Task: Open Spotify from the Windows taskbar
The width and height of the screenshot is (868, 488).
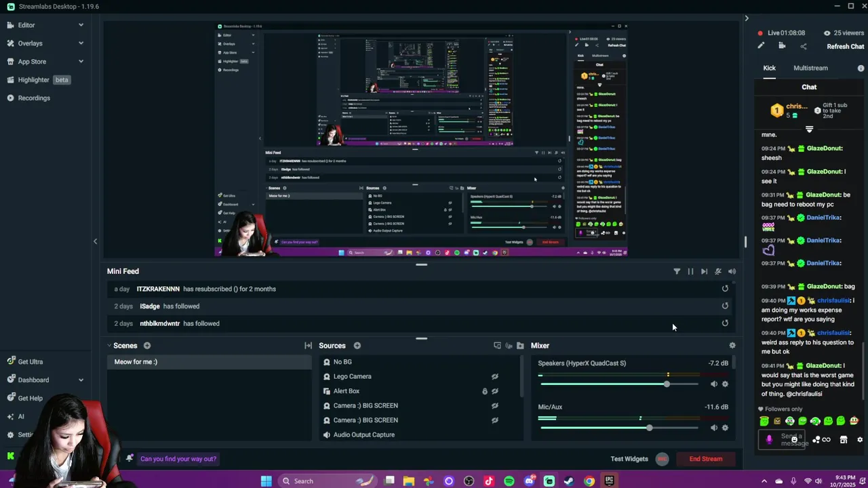Action: point(509,481)
